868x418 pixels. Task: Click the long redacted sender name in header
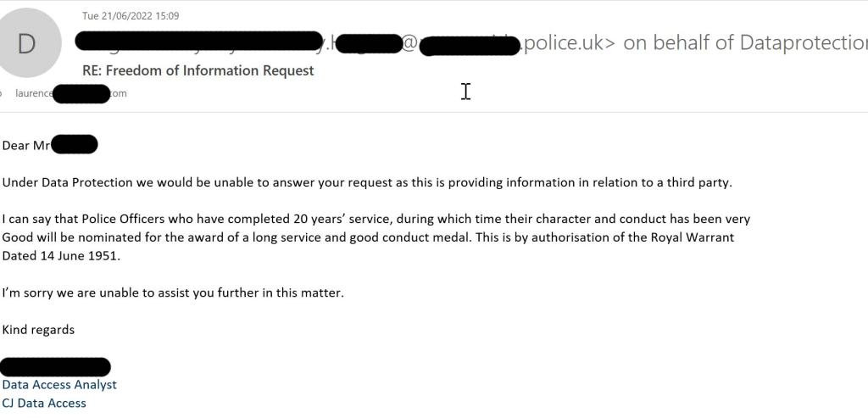(x=199, y=41)
